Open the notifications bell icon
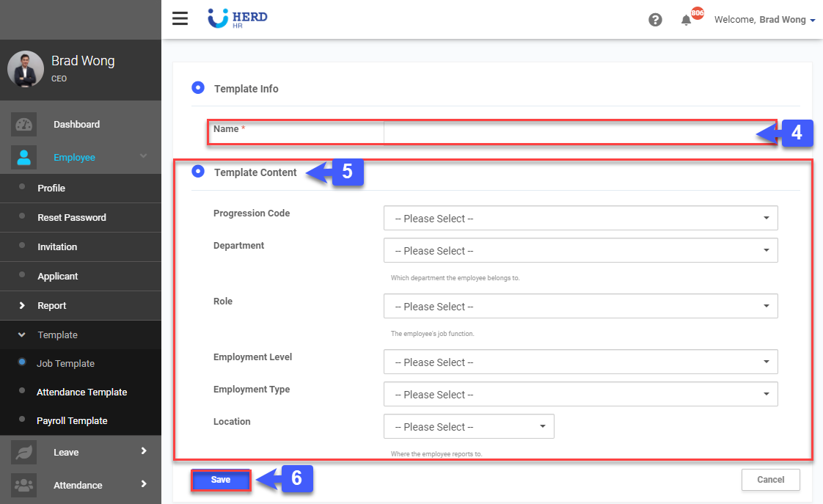 click(x=687, y=20)
